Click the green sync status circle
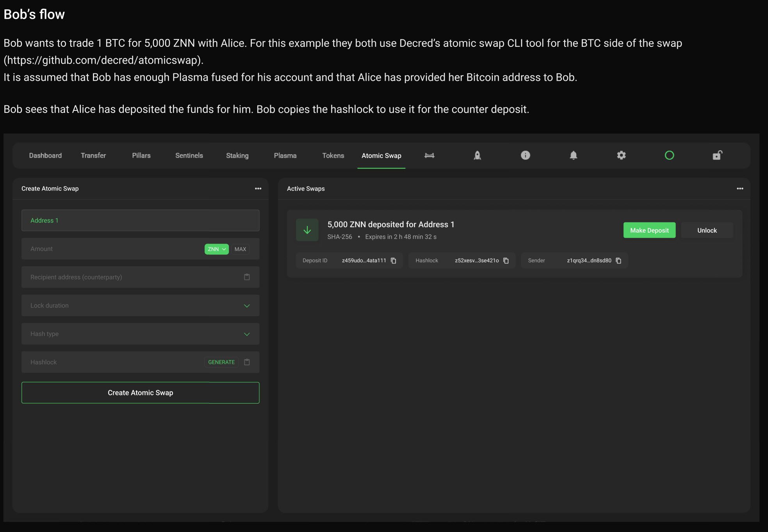This screenshot has width=768, height=532. click(x=669, y=155)
